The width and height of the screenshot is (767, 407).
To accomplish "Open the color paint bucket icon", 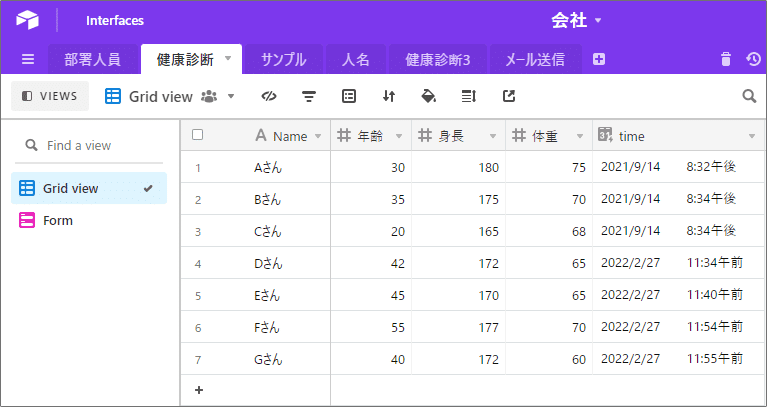I will 429,96.
